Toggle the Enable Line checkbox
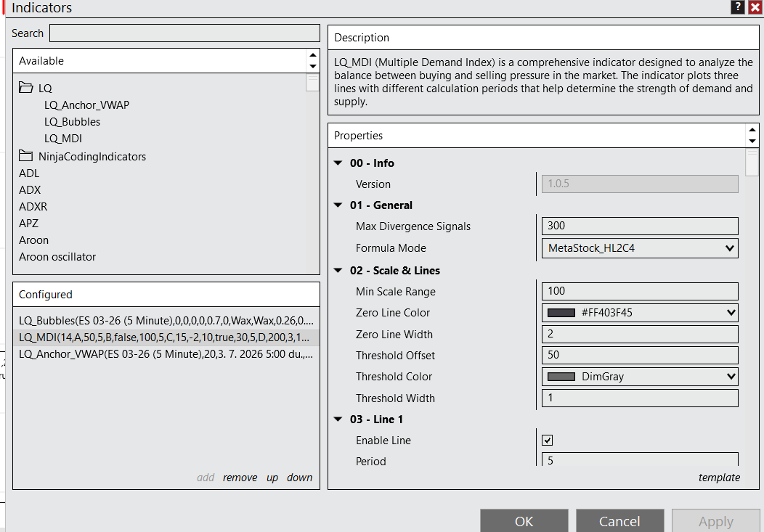 pos(548,441)
